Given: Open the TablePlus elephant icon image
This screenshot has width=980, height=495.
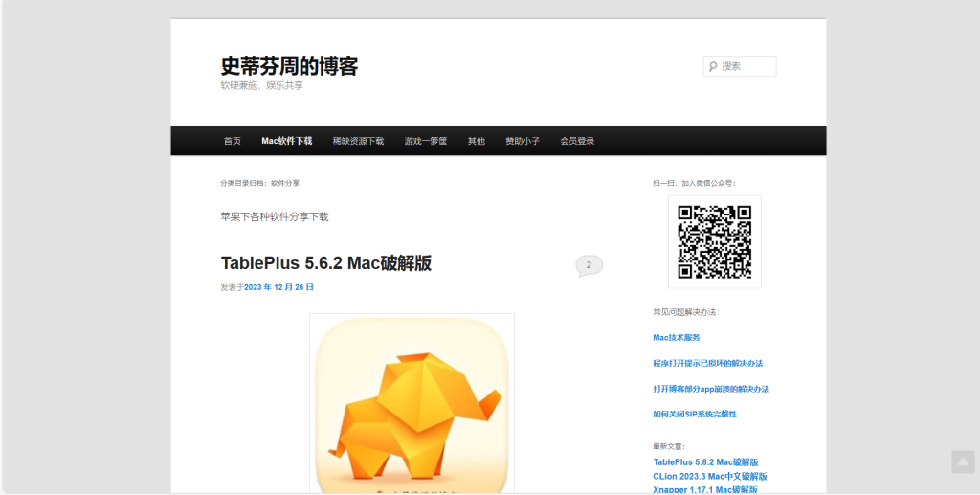Looking at the screenshot, I should point(412,404).
